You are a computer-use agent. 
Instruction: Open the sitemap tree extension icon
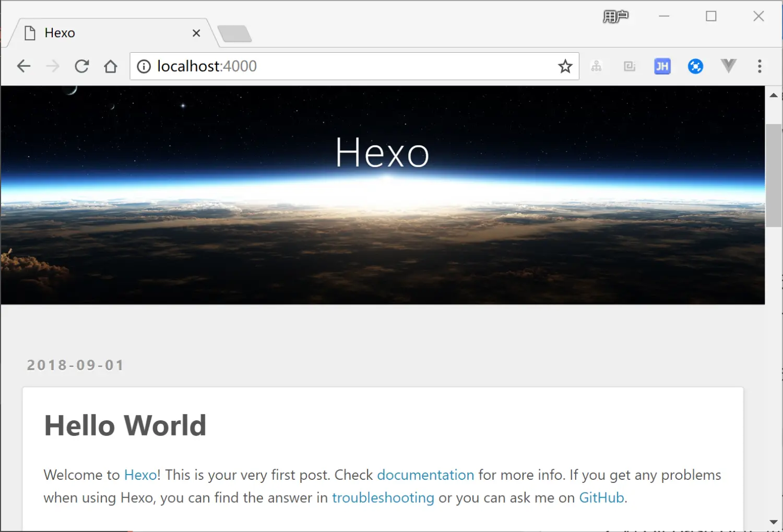coord(596,66)
